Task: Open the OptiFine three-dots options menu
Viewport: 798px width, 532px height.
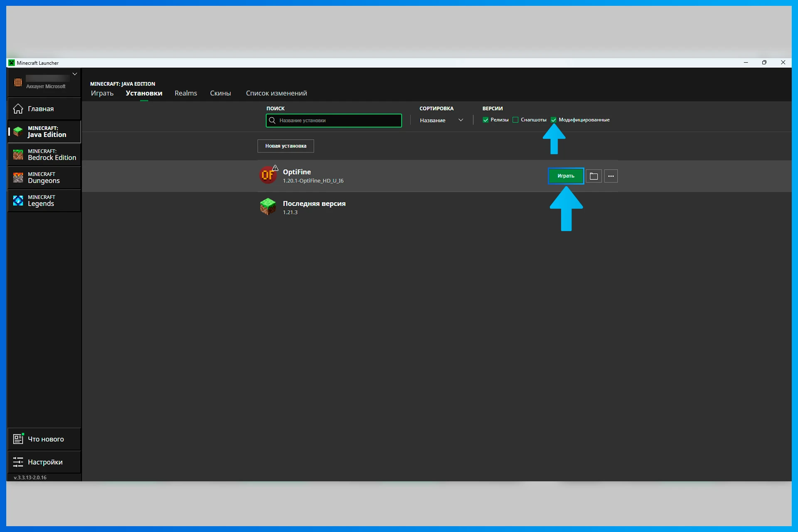Action: point(611,176)
